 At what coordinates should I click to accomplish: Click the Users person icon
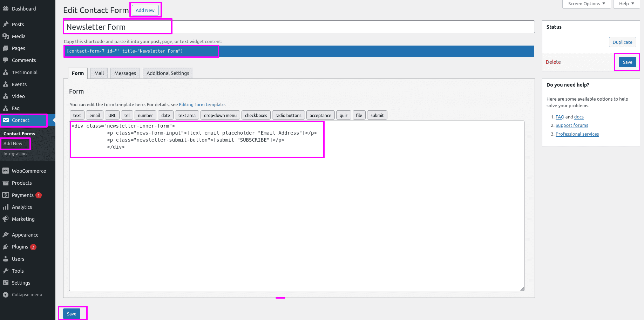point(6,259)
